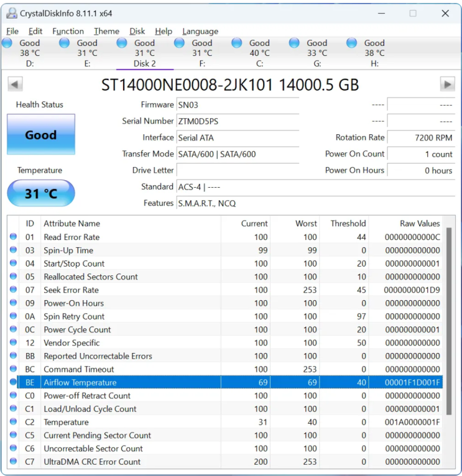Click status dot for Power Cycle Count
Viewport: 462px width, 476px height.
click(x=13, y=329)
